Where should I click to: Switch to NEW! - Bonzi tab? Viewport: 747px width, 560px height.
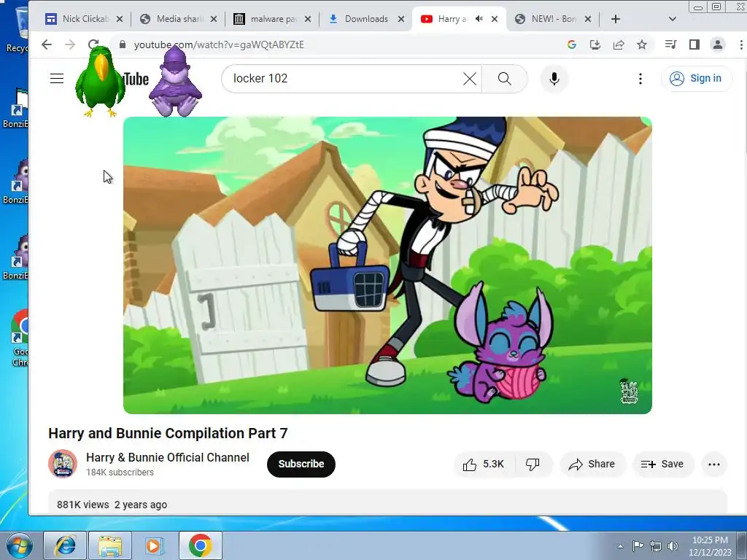[x=549, y=19]
